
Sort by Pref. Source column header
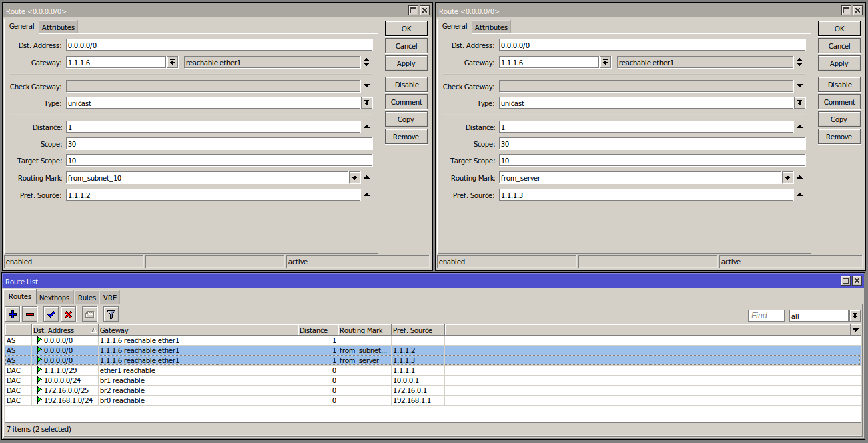click(418, 330)
